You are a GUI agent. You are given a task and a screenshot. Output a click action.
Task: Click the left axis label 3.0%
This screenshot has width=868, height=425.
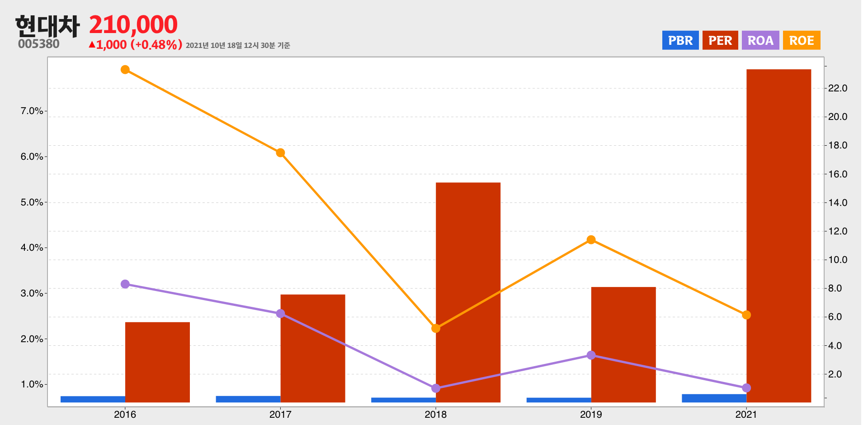pyautogui.click(x=32, y=293)
